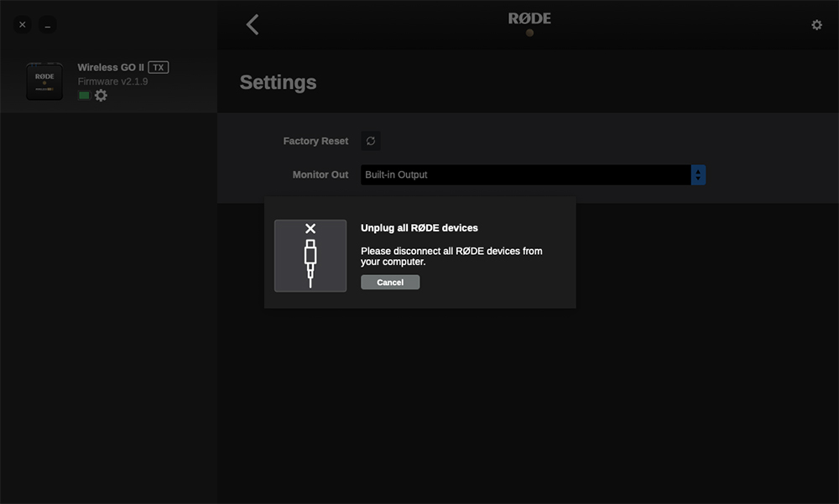
Task: Click the gear icon under Wireless GO II
Action: (x=101, y=96)
